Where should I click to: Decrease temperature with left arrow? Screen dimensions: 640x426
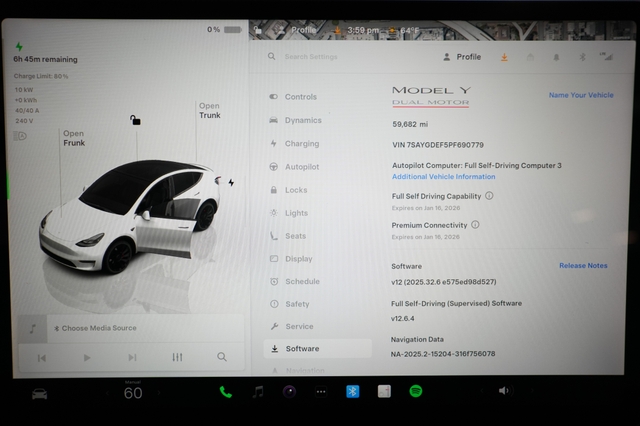tap(108, 393)
